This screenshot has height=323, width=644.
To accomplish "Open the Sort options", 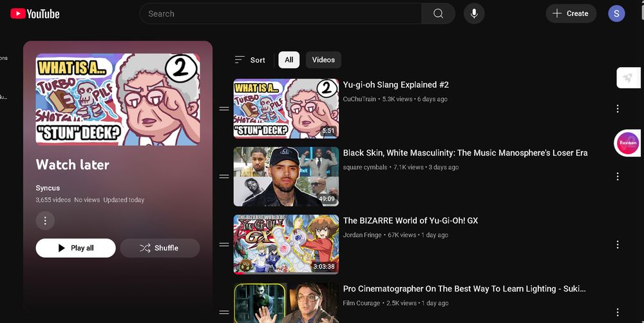I will tap(250, 60).
